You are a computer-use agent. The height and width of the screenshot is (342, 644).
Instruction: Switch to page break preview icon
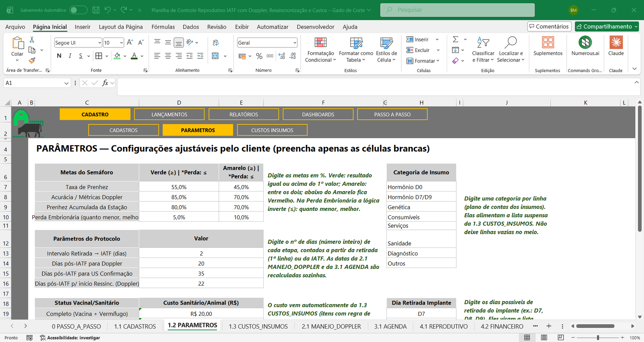point(561,338)
